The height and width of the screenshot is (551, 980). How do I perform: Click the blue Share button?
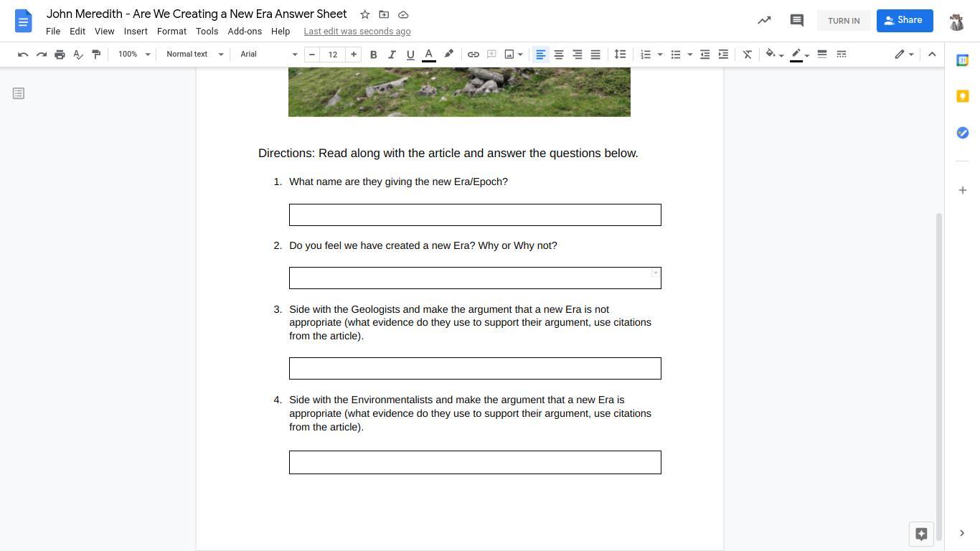(905, 20)
